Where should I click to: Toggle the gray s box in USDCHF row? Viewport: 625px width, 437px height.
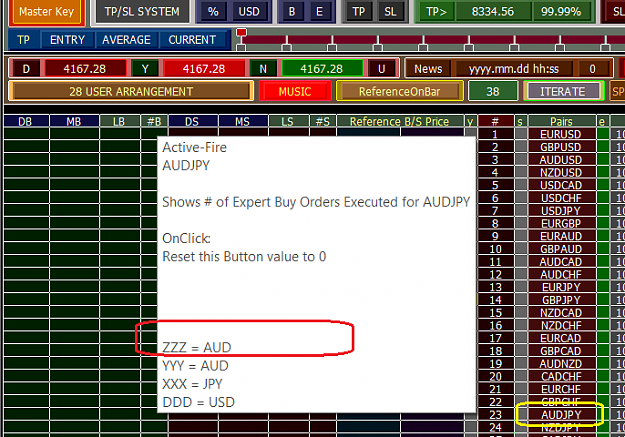point(521,198)
